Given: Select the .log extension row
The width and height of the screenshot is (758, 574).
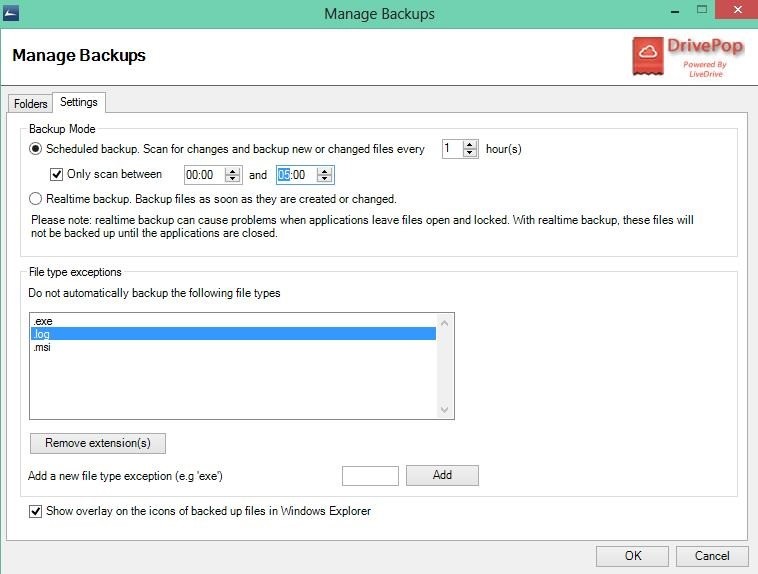Looking at the screenshot, I should [233, 334].
